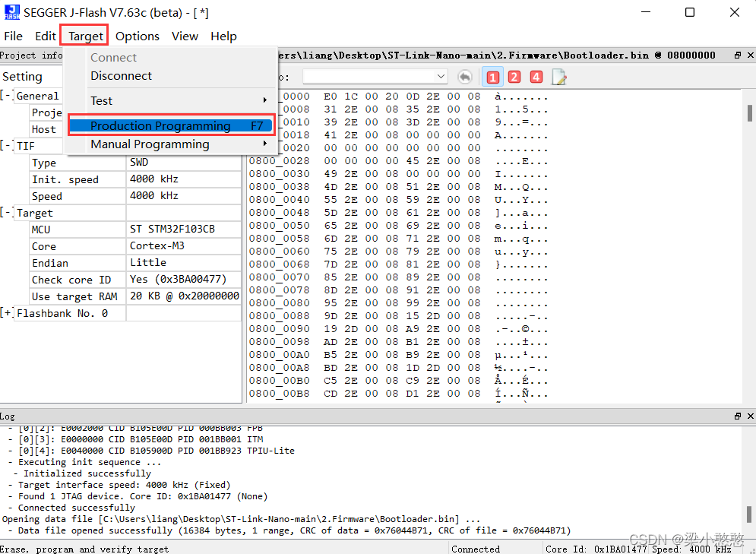The height and width of the screenshot is (554, 756).
Task: Click the Core Id status bar entry
Action: tap(596, 549)
